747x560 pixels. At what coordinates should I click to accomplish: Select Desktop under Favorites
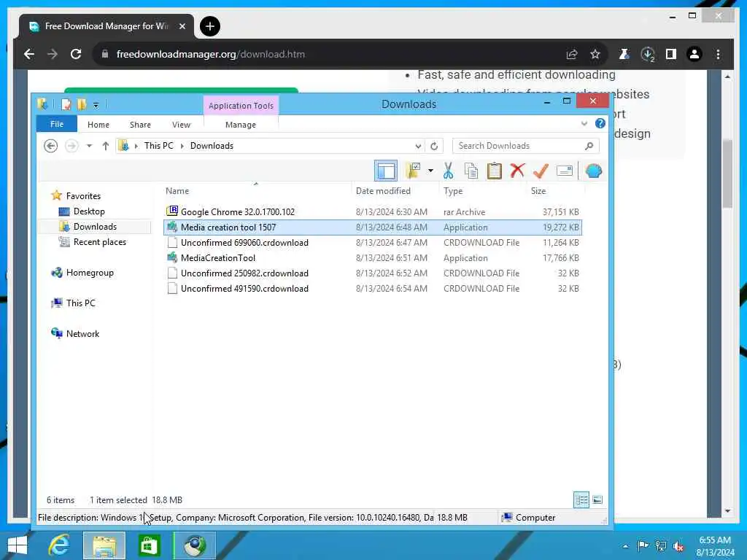[x=89, y=211]
